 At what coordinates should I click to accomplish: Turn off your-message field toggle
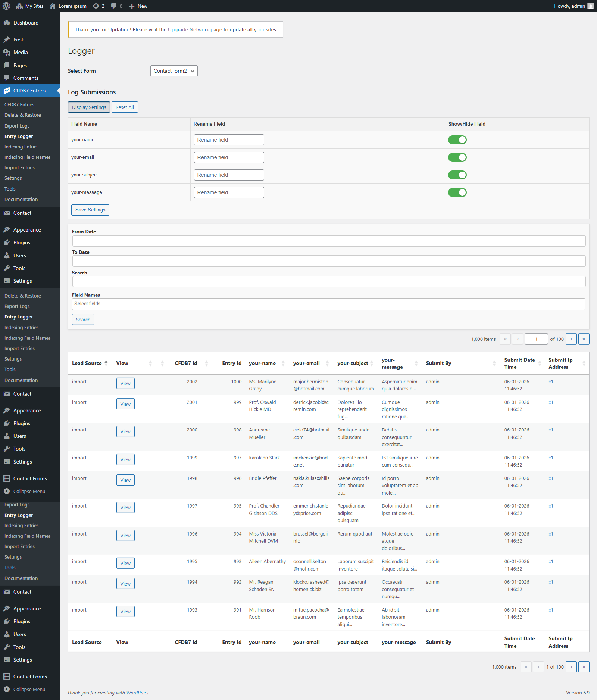(x=457, y=192)
